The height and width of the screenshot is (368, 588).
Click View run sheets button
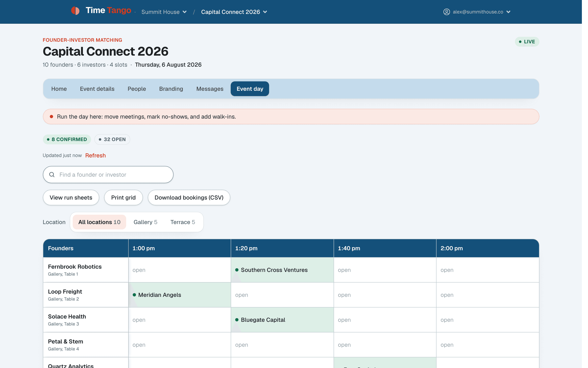71,197
